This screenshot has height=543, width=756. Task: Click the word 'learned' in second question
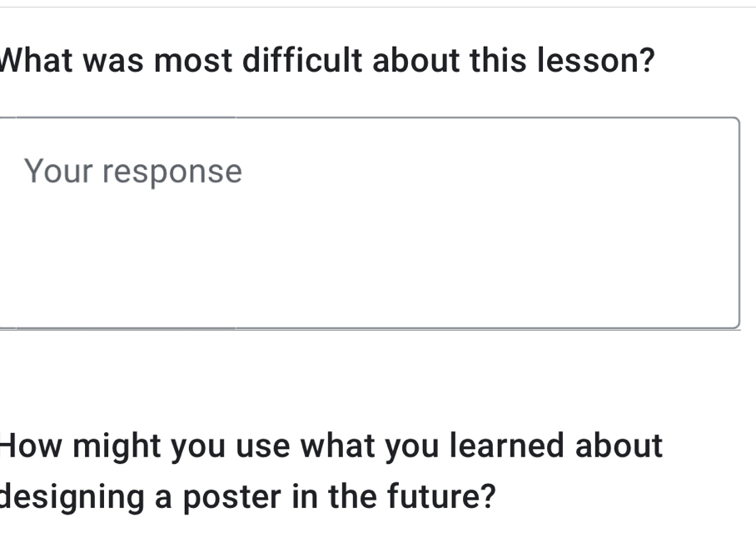coord(508,446)
